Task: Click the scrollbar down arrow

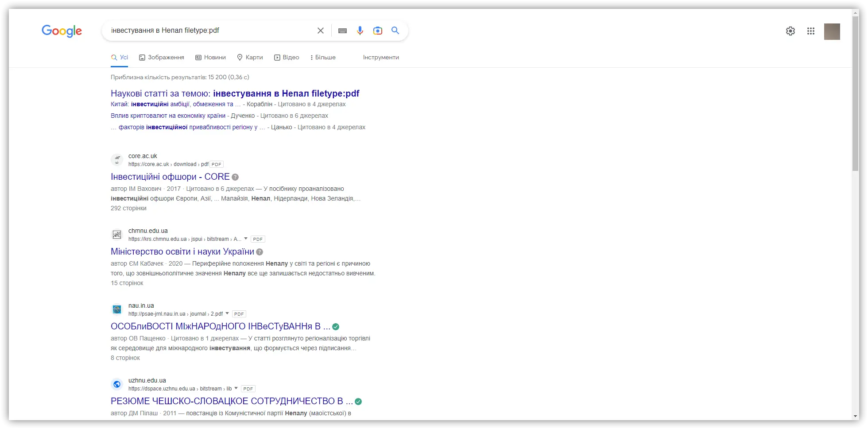Action: (856, 416)
